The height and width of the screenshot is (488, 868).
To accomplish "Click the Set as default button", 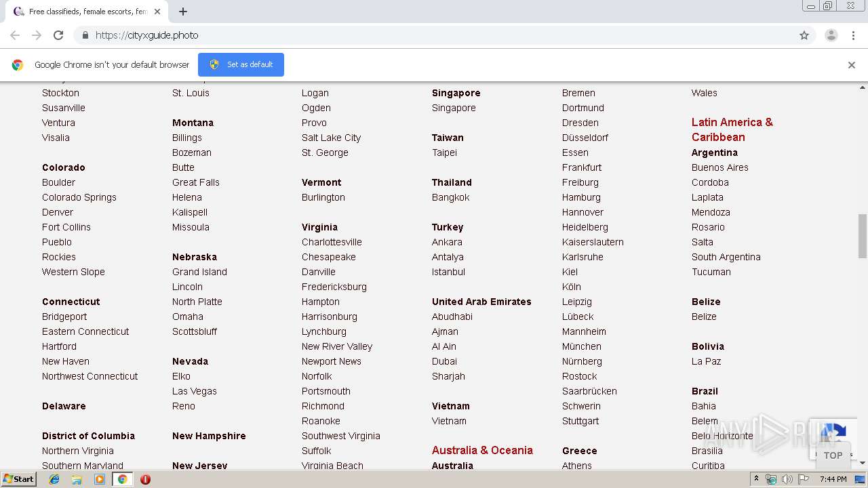I will click(x=241, y=64).
